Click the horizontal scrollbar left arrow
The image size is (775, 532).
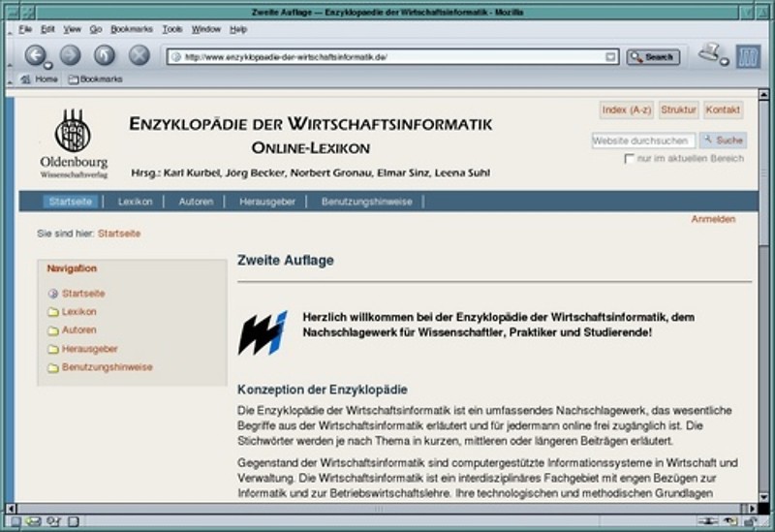11,509
